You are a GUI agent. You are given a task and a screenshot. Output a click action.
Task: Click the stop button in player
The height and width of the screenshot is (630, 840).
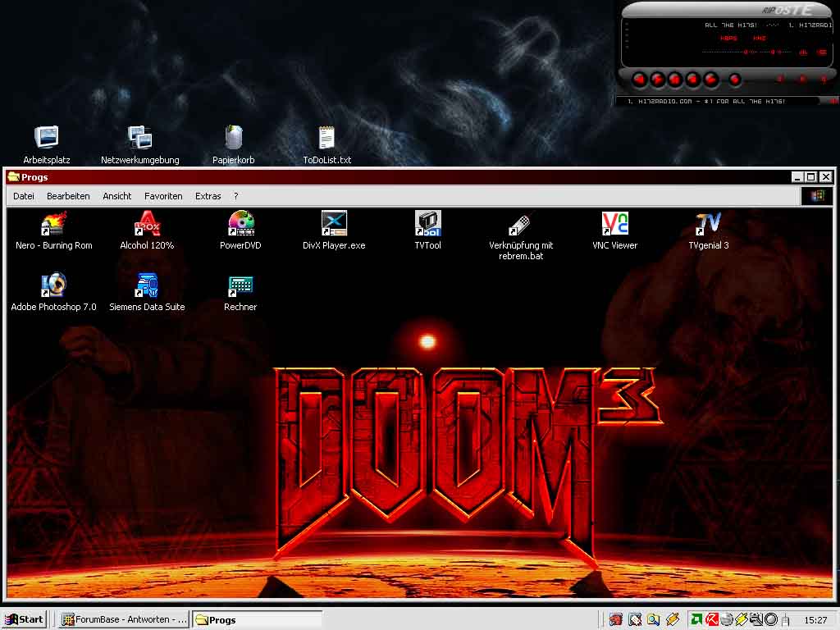692,80
